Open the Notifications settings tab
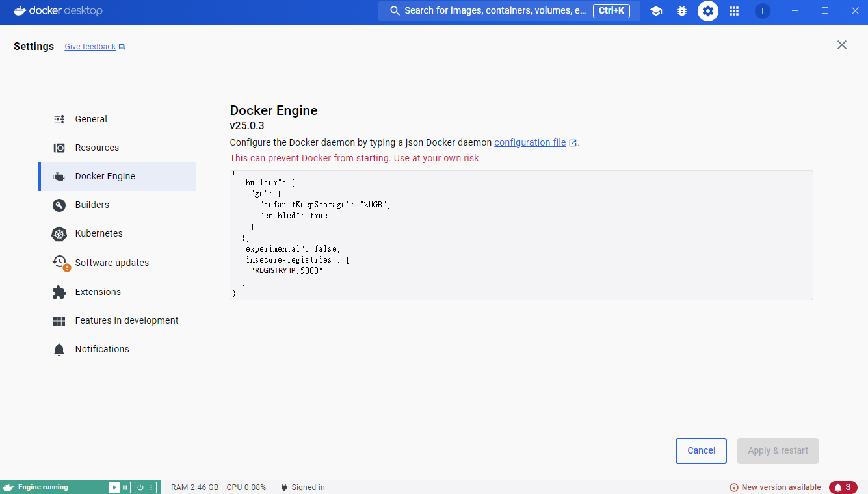 pos(117,349)
